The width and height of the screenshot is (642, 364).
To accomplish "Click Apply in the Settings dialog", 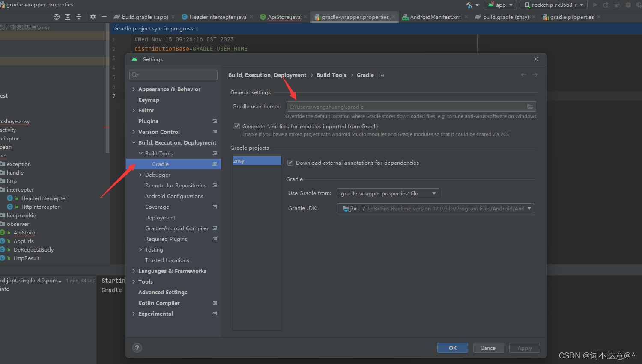I will click(524, 348).
